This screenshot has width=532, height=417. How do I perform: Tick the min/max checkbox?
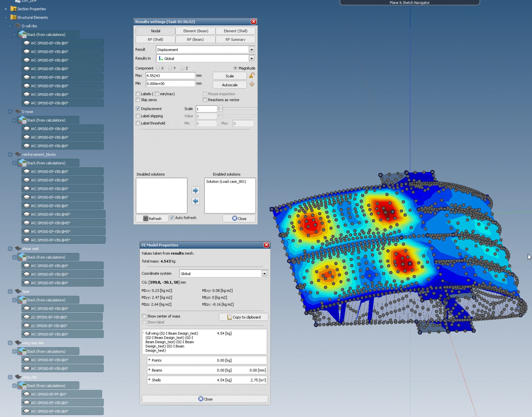pyautogui.click(x=157, y=94)
